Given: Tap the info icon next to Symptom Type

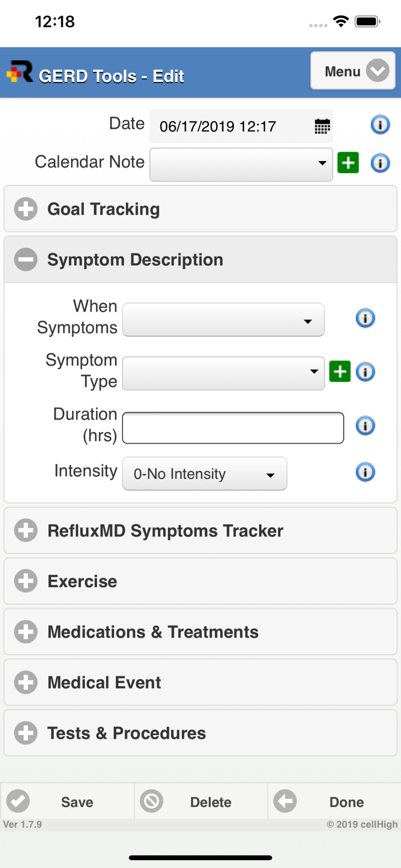Looking at the screenshot, I should pos(365,372).
